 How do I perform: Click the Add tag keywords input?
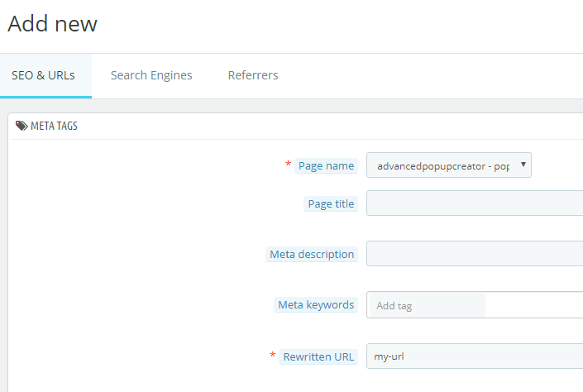click(428, 305)
